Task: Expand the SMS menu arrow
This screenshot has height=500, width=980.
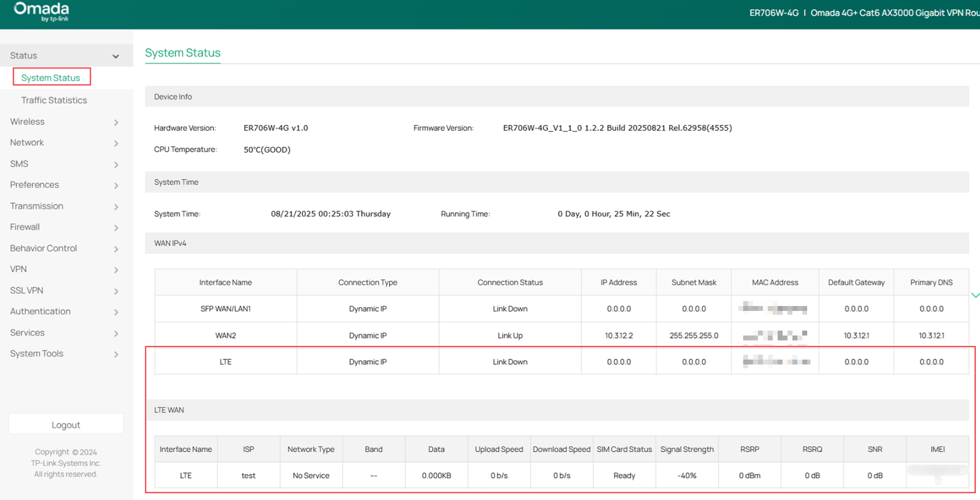Action: 116,164
